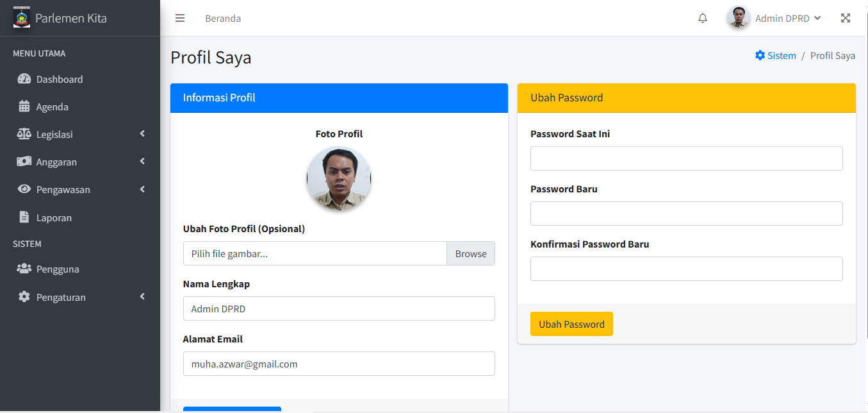Open Dashboard from the sidebar
The height and width of the screenshot is (413, 868).
coord(60,80)
